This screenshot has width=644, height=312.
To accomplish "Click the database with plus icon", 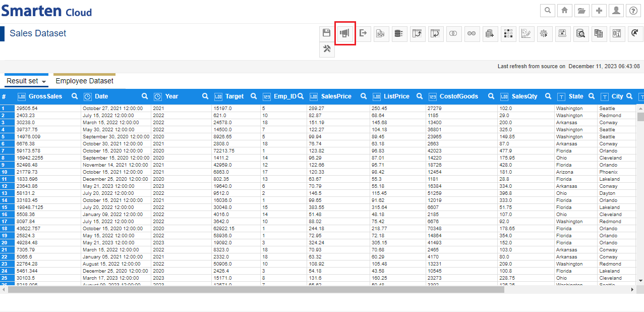I will click(490, 33).
